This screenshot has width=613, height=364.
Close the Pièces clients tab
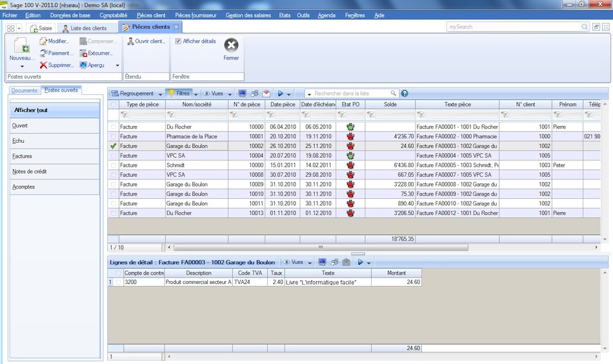point(176,27)
